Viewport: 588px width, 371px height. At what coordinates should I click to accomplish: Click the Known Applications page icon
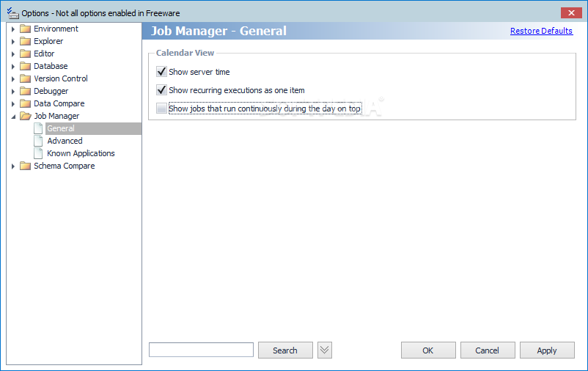click(38, 153)
